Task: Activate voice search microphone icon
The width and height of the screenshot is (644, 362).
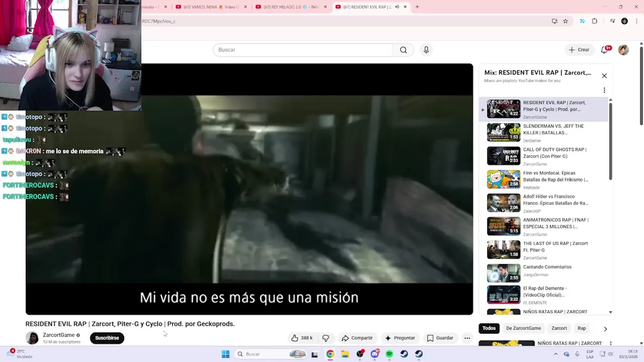Action: pos(426,50)
